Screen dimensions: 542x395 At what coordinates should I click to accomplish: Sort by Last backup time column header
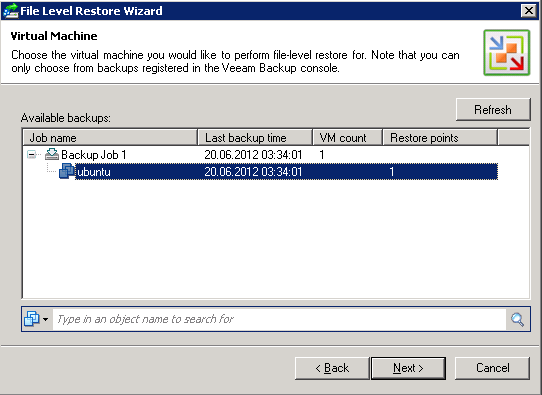[255, 138]
